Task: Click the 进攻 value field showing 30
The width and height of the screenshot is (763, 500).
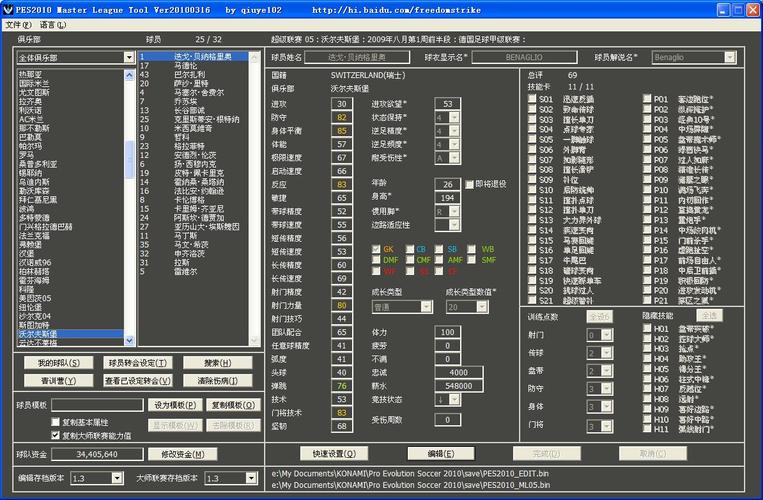Action: [342, 104]
